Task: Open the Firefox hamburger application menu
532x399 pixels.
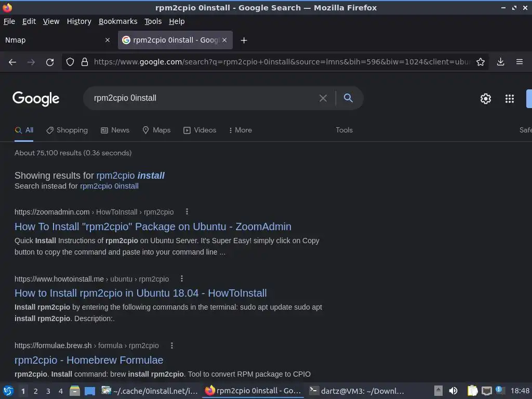Action: click(520, 62)
